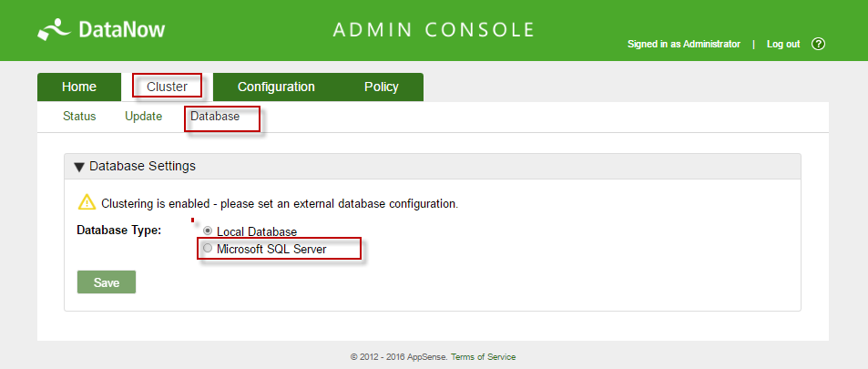
Task: Log out of the admin console
Action: (x=783, y=44)
